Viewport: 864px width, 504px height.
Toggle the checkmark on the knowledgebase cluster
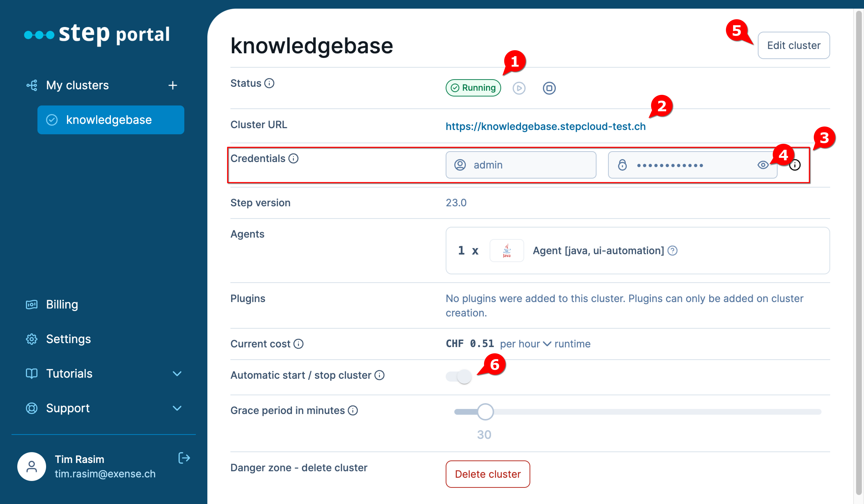tap(52, 120)
